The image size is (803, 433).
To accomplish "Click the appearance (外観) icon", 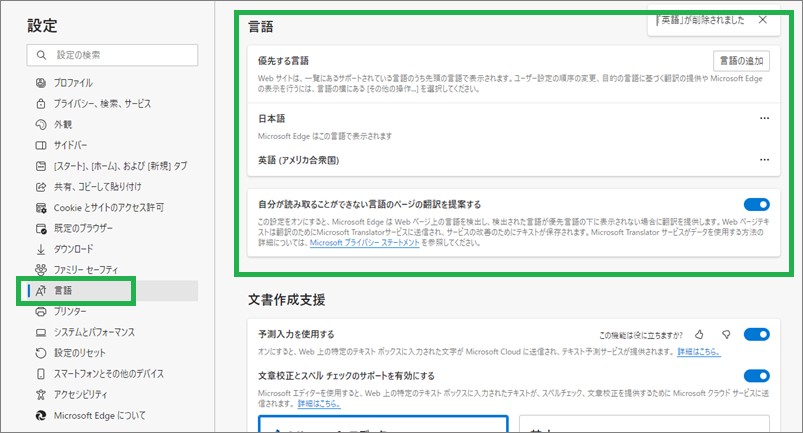I will [x=41, y=124].
